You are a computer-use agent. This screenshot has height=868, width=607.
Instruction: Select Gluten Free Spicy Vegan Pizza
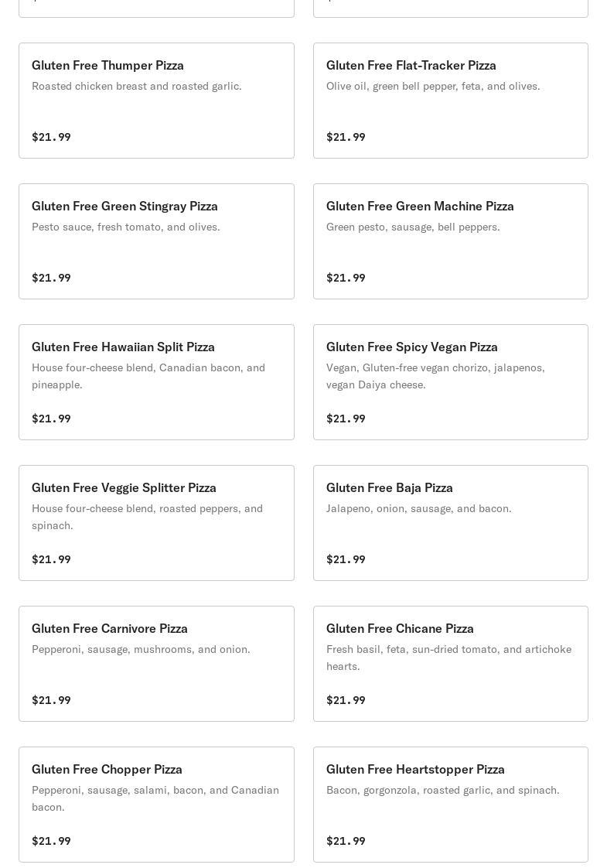point(450,382)
